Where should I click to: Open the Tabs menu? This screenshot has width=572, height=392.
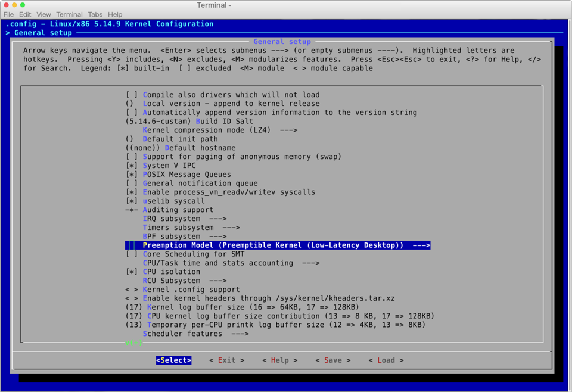point(95,14)
